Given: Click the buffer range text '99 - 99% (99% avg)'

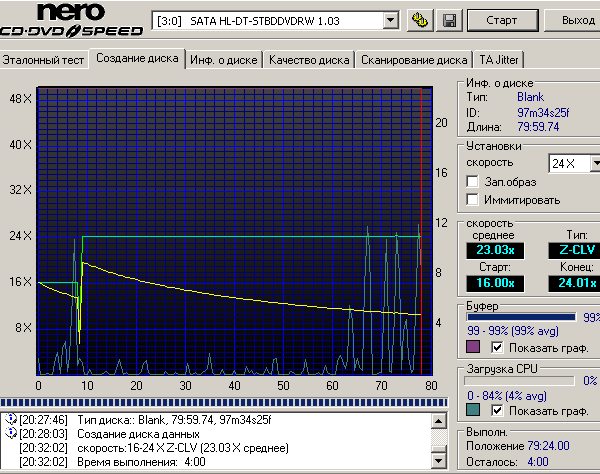Looking at the screenshot, I should coord(513,331).
